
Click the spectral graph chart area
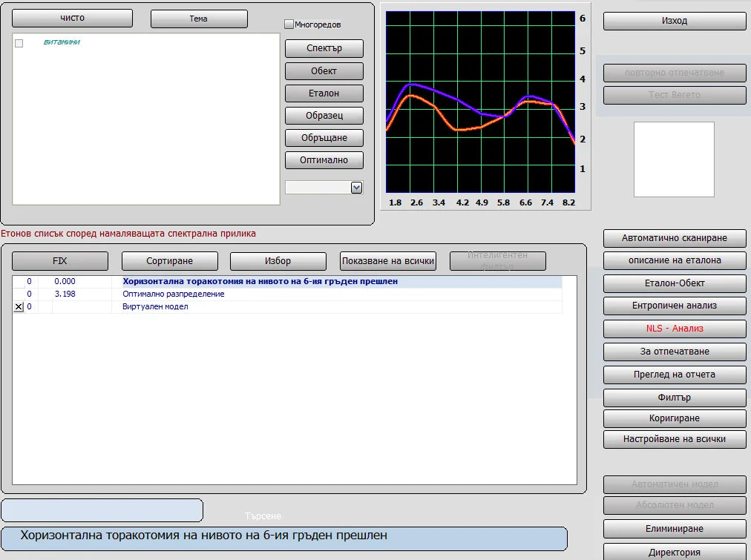[x=481, y=102]
